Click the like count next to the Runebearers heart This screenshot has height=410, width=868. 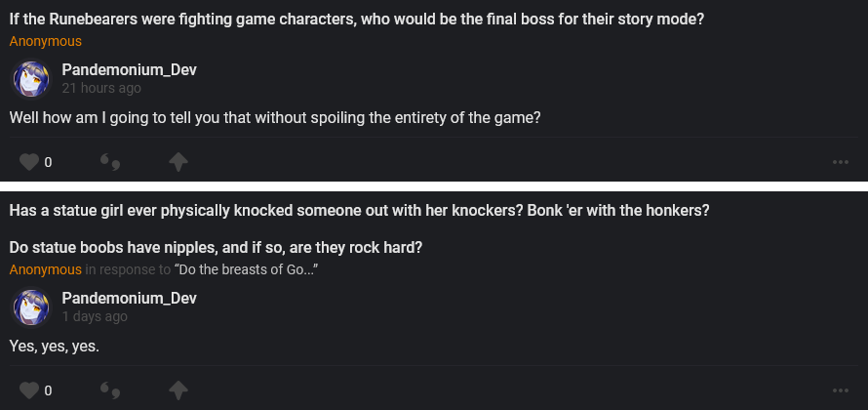(48, 162)
